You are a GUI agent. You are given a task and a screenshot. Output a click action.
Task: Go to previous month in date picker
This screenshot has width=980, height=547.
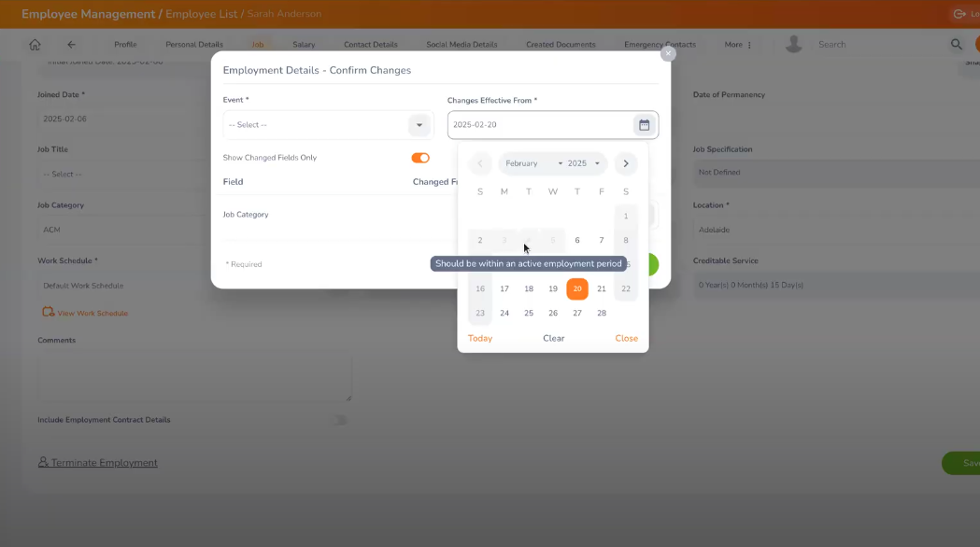(480, 163)
